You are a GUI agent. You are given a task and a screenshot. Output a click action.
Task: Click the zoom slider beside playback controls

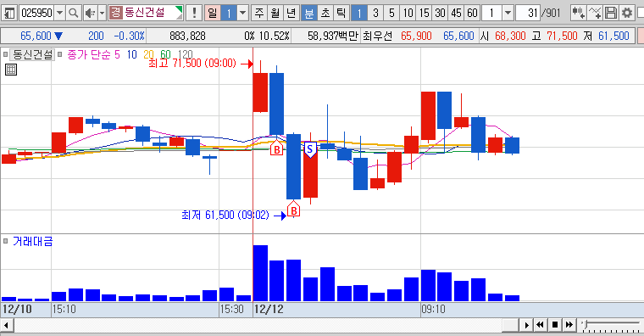pyautogui.click(x=611, y=325)
